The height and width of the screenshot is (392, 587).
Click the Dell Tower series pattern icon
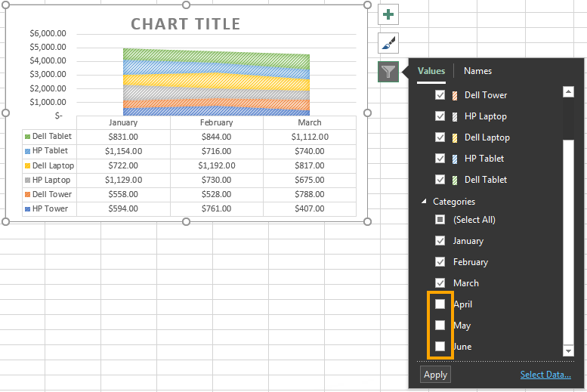[455, 96]
